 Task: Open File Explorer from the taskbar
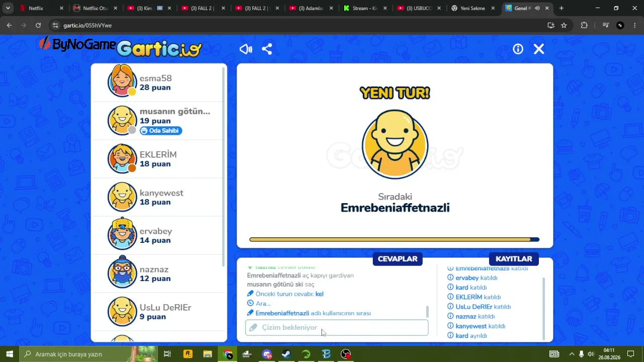tap(207, 354)
